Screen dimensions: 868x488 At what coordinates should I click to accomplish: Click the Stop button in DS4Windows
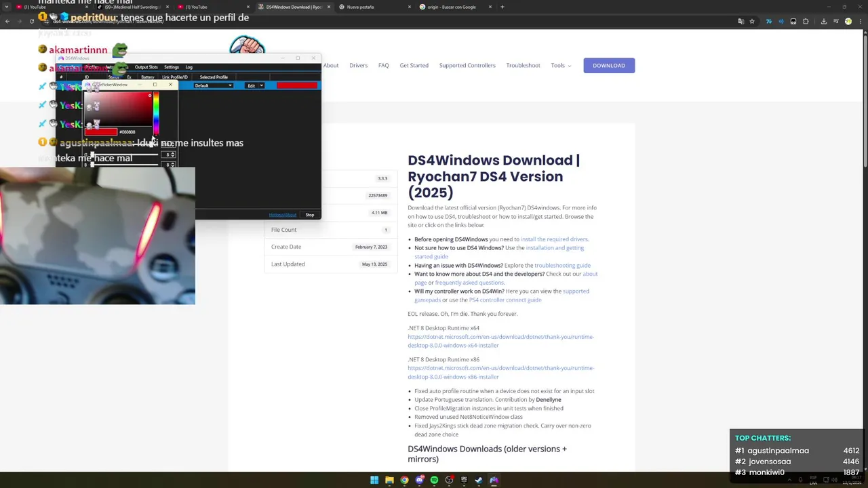[310, 215]
